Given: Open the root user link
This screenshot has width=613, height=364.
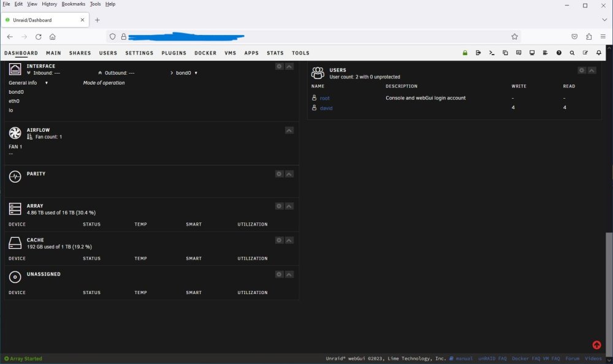Looking at the screenshot, I should (x=325, y=99).
